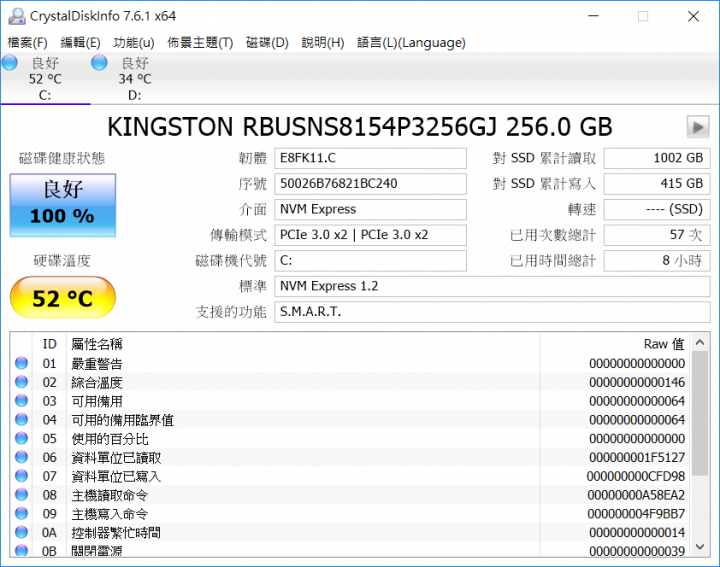The width and height of the screenshot is (720, 567).
Task: Click the 良好 100 % health status button
Action: pyautogui.click(x=63, y=205)
